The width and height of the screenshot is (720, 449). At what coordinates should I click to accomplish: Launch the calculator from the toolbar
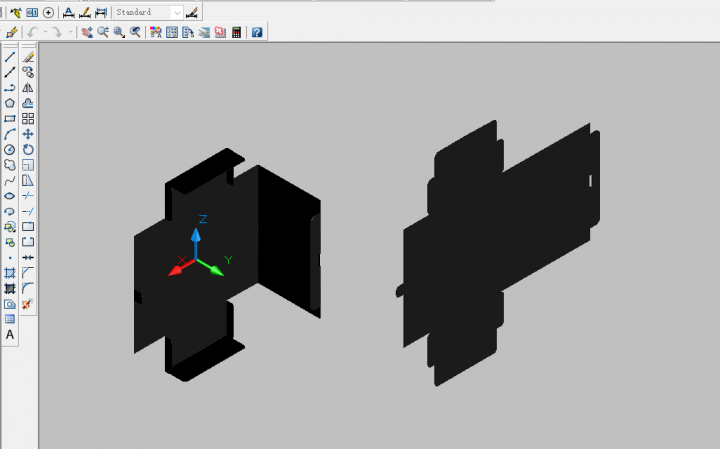coord(237,32)
